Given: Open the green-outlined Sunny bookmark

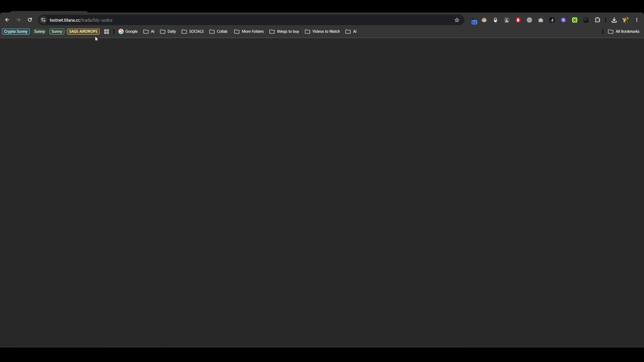Looking at the screenshot, I should 57,32.
